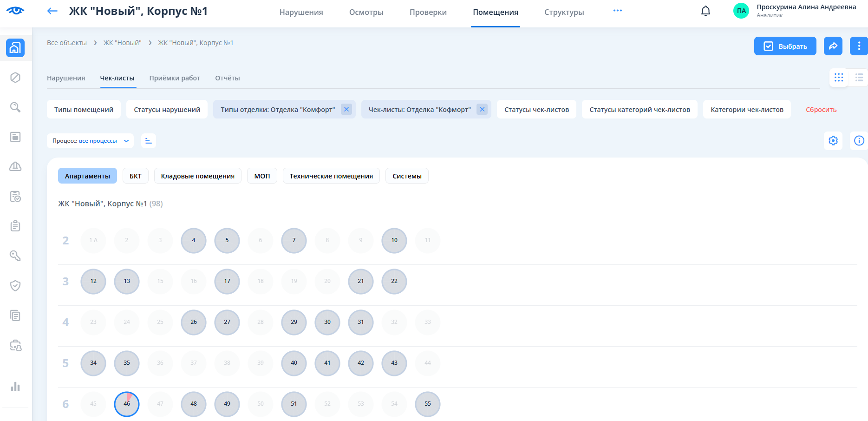Open the Осмотры top menu tab

[x=366, y=13]
